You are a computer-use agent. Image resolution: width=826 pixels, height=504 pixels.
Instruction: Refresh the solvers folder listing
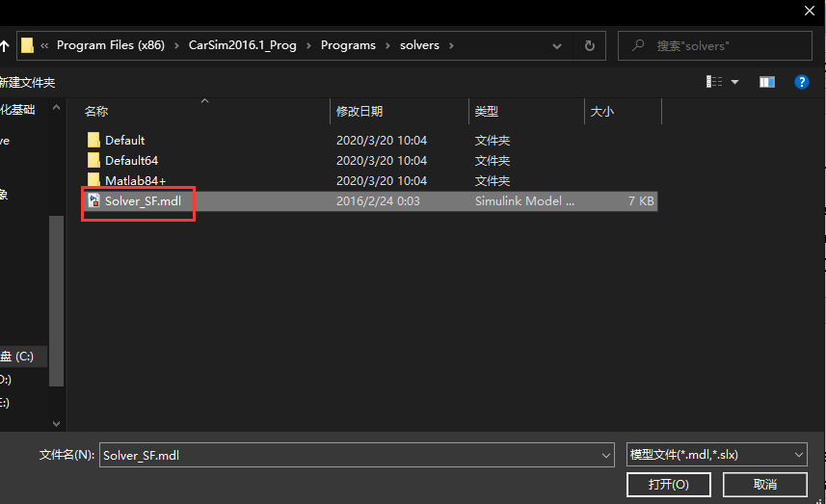click(590, 46)
